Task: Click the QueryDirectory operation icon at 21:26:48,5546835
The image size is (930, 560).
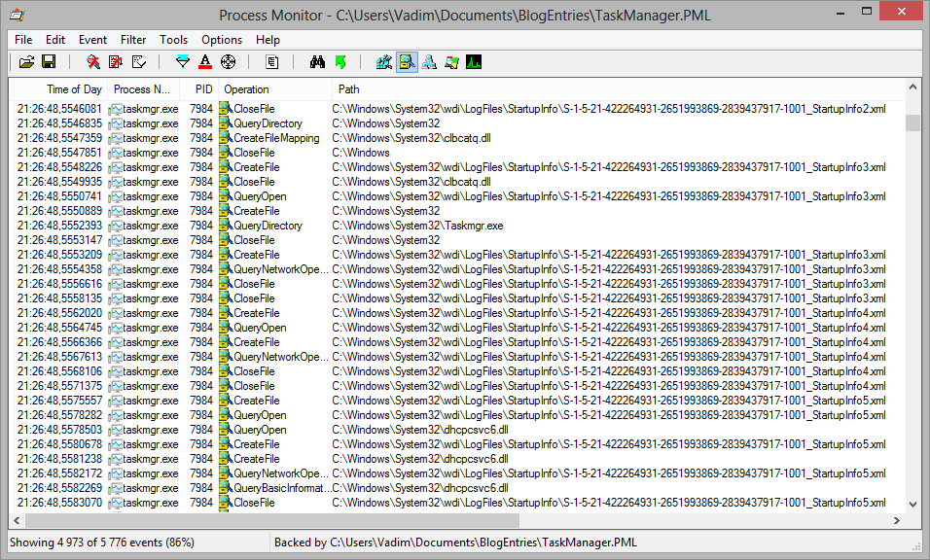Action: click(226, 123)
